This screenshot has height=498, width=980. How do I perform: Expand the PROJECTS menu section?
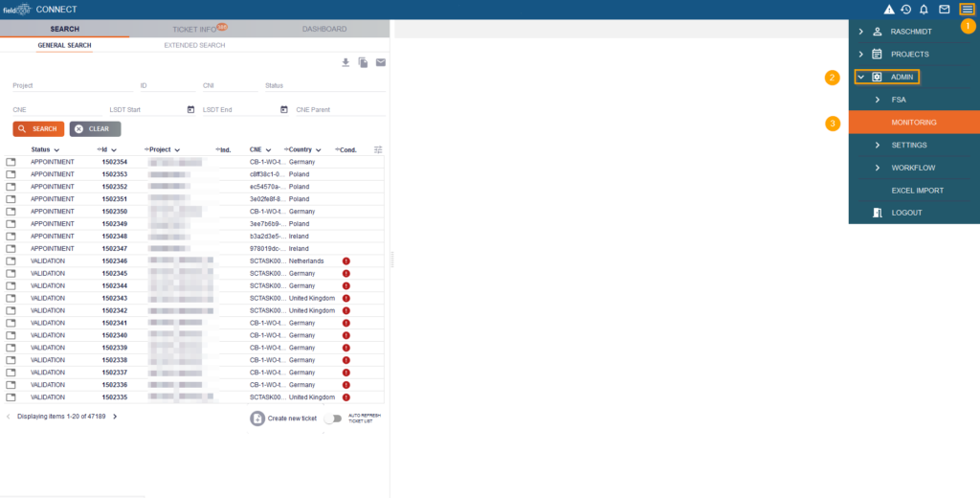click(860, 55)
